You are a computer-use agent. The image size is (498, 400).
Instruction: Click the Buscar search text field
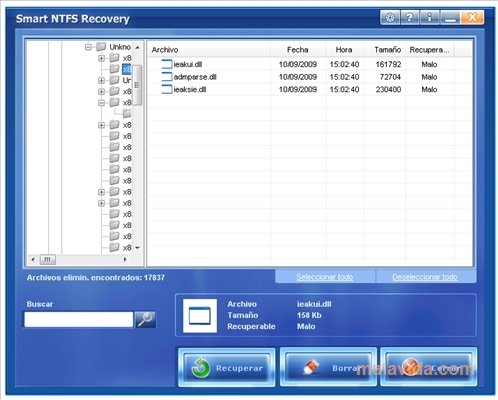tap(79, 319)
